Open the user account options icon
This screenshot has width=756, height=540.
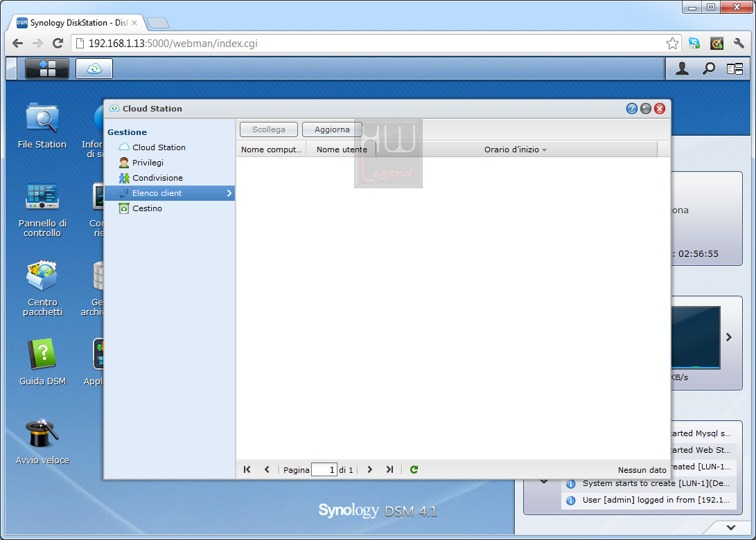pyautogui.click(x=682, y=69)
